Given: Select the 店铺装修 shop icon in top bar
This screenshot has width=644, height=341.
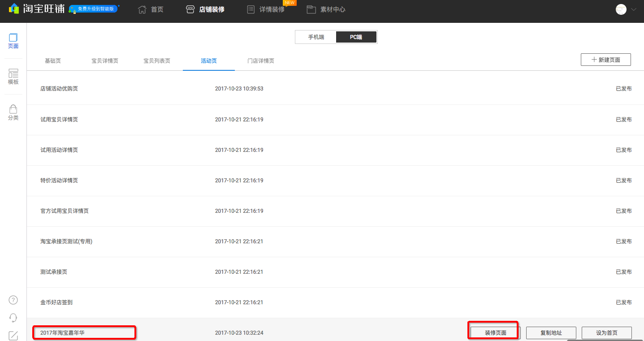Looking at the screenshot, I should point(190,9).
